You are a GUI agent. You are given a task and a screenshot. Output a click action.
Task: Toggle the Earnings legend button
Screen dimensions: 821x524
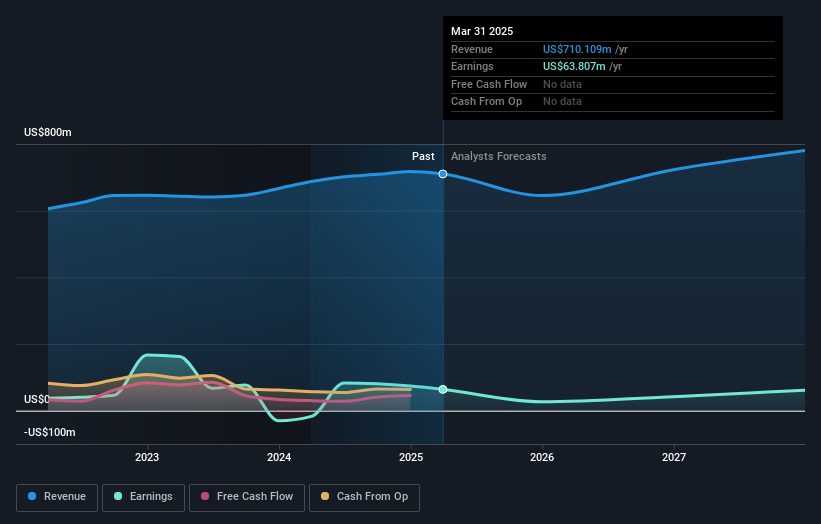pyautogui.click(x=143, y=497)
